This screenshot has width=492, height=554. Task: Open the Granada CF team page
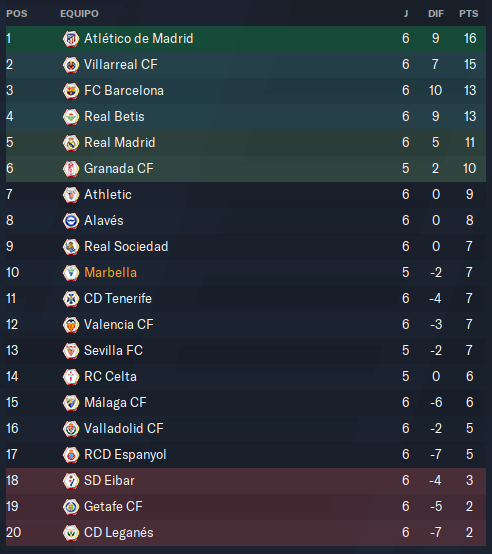[119, 169]
